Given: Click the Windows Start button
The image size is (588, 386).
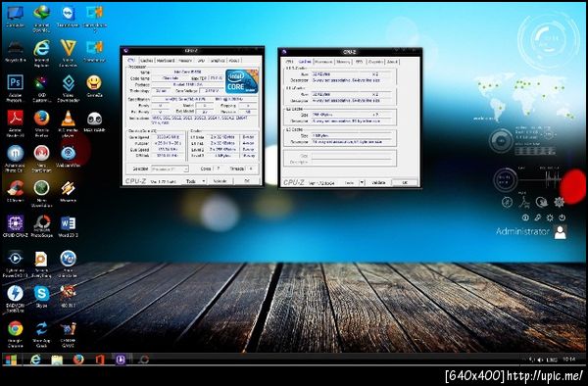Looking at the screenshot, I should (11, 360).
